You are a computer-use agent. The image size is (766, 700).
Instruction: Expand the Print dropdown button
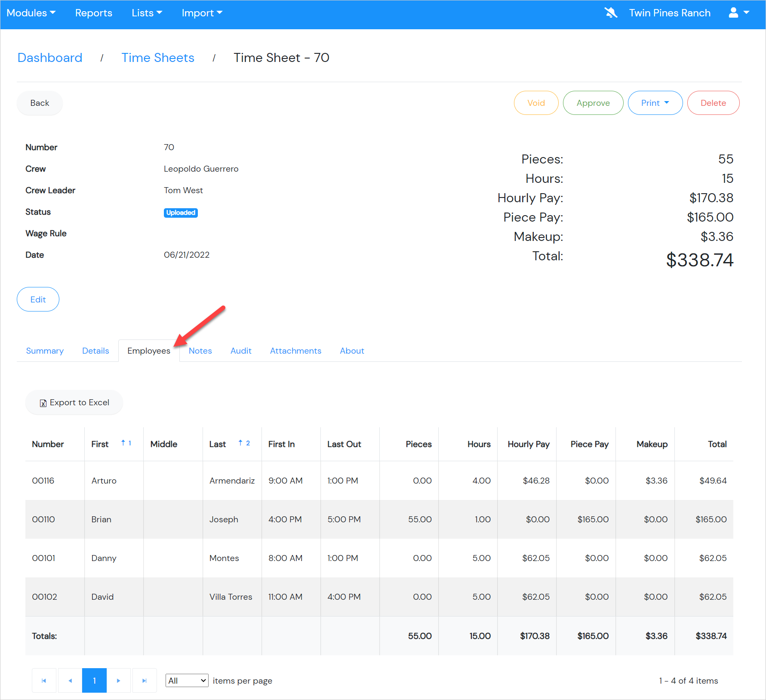(x=655, y=103)
